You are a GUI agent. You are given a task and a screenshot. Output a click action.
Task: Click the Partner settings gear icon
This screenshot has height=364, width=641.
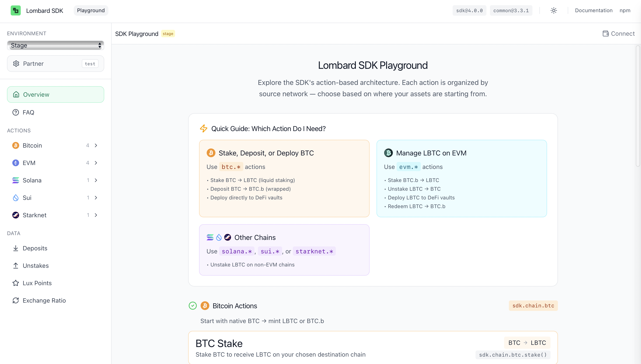tap(16, 64)
